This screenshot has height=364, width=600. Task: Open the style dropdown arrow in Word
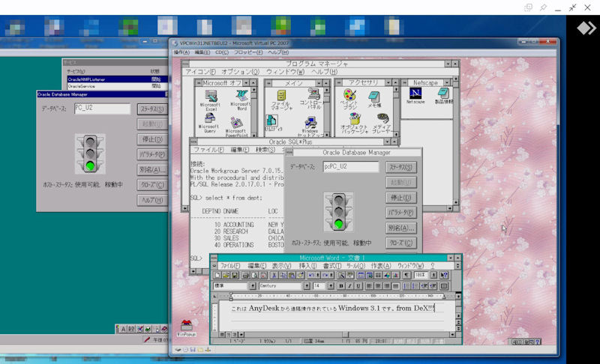(253, 286)
